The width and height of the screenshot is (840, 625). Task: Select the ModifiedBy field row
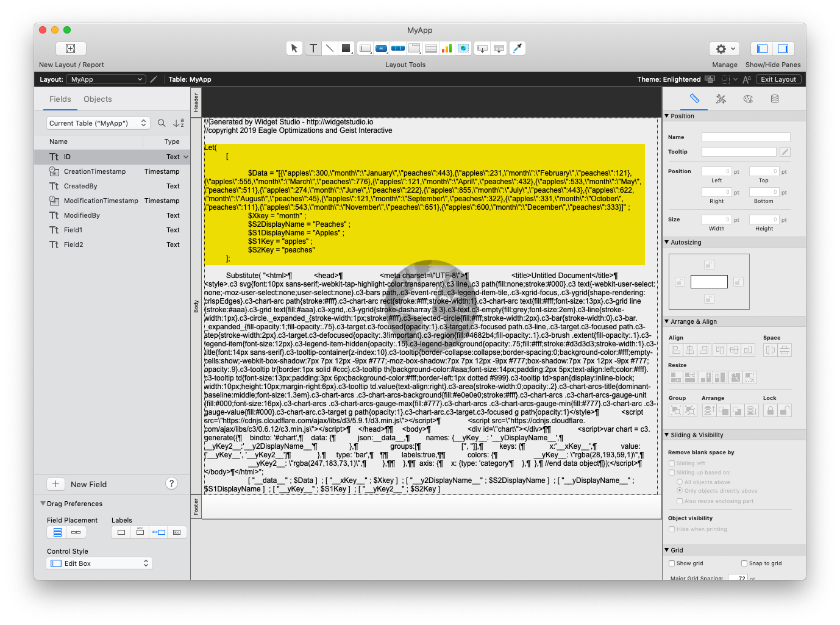tap(112, 215)
